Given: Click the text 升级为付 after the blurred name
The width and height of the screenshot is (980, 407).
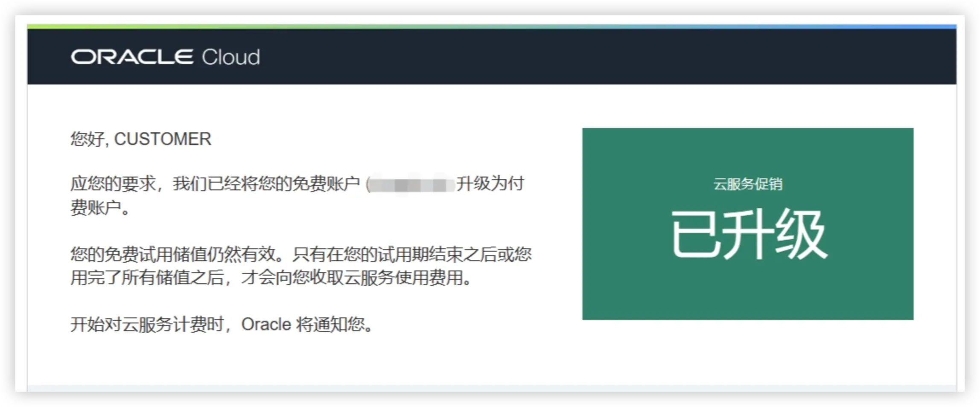Looking at the screenshot, I should point(490,184).
